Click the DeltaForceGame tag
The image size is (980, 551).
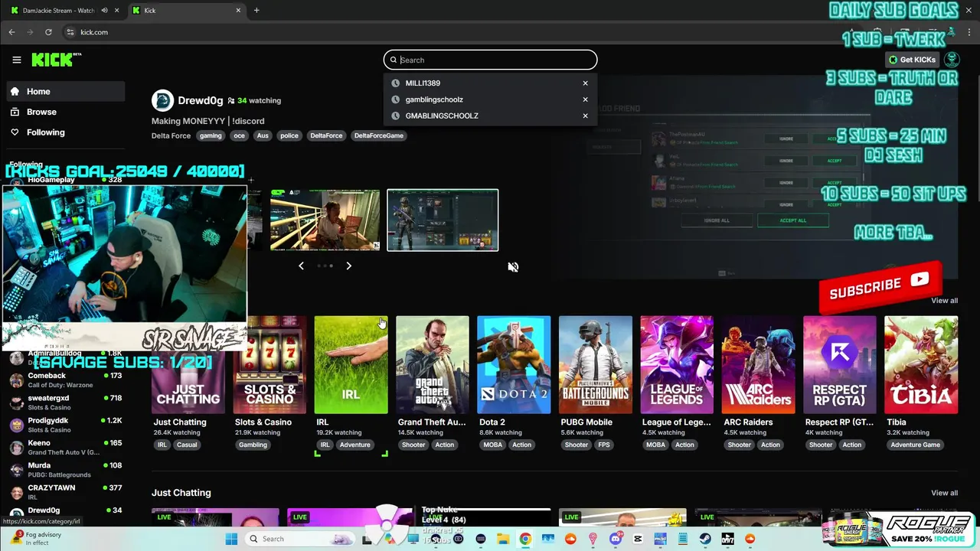point(378,135)
